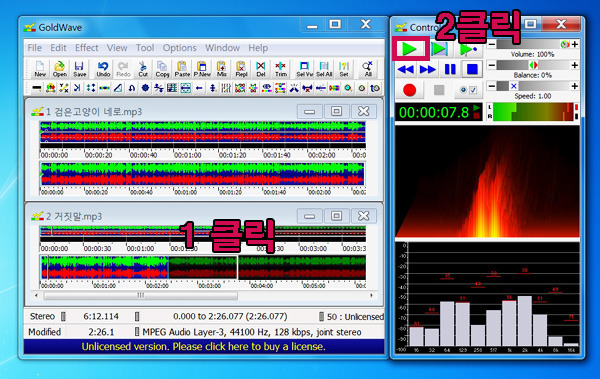600x379 pixels.
Task: Click the Cut scissors icon
Action: [143, 69]
